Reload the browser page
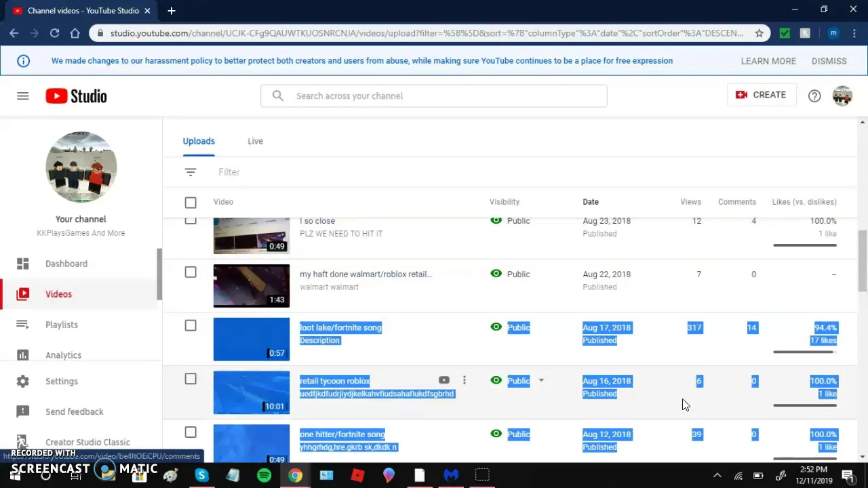This screenshot has width=868, height=488. point(54,33)
